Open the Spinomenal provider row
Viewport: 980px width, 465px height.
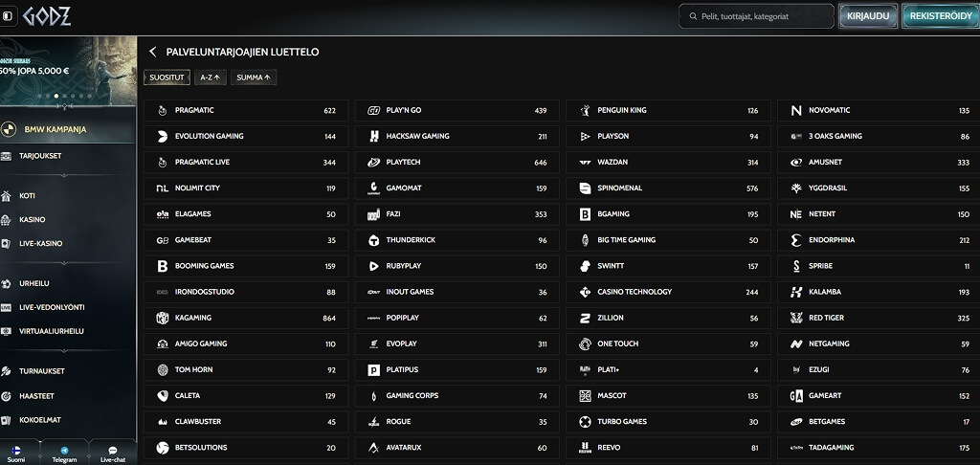[x=668, y=188]
